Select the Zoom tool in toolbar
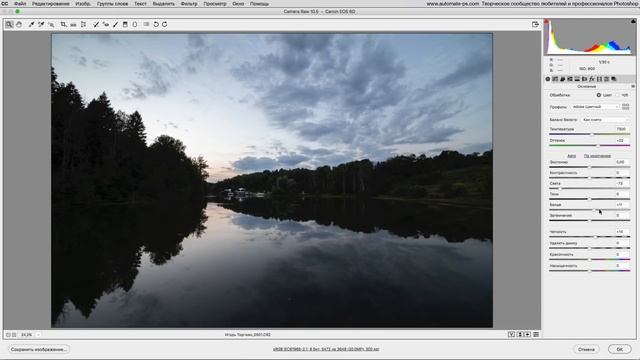 pyautogui.click(x=9, y=24)
